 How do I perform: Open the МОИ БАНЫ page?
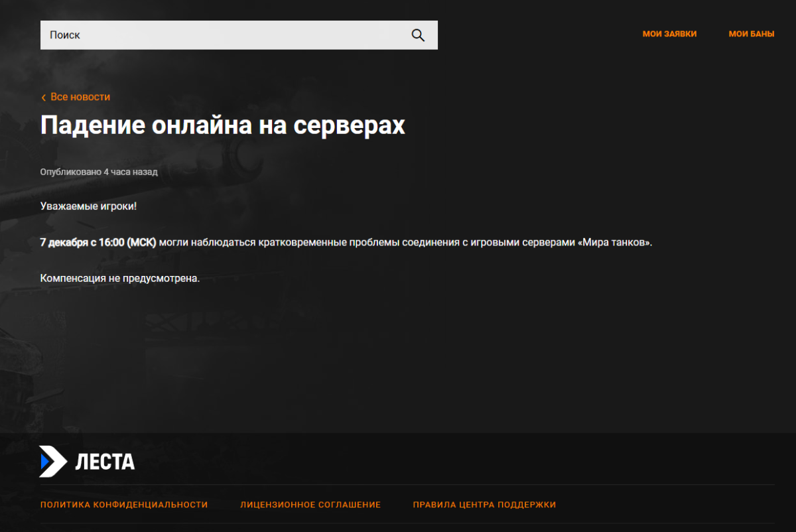pyautogui.click(x=752, y=34)
